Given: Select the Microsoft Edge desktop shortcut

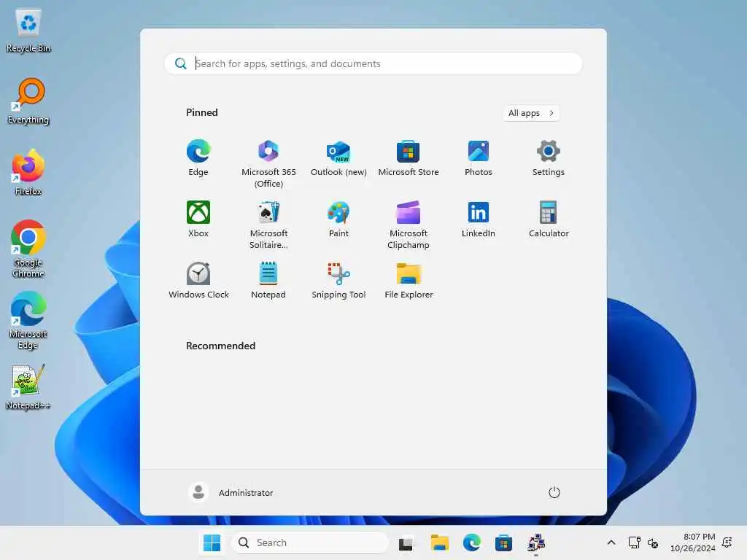Looking at the screenshot, I should click(28, 321).
